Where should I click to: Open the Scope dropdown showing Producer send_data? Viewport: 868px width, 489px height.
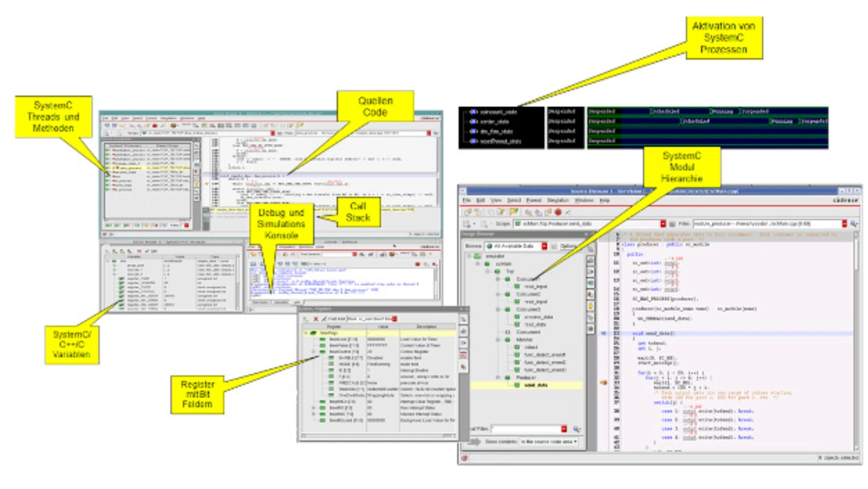click(x=663, y=224)
